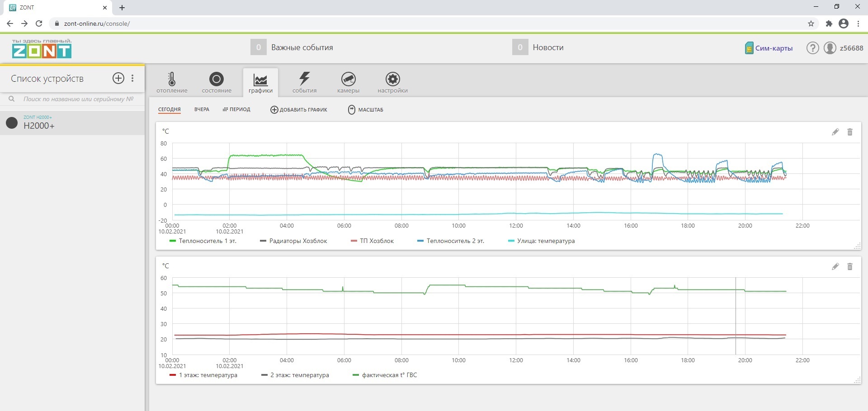868x411 pixels.
Task: Click the site lock icon in address bar
Action: pos(57,23)
